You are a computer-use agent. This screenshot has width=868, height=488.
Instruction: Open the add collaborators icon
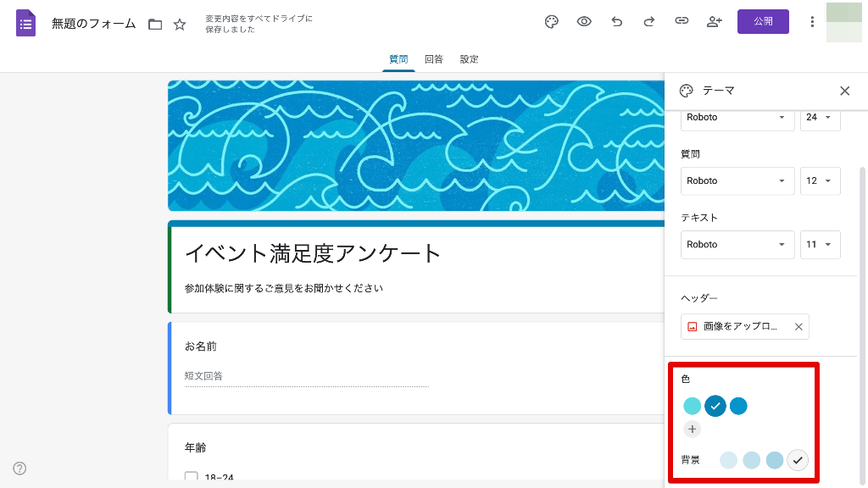point(714,22)
